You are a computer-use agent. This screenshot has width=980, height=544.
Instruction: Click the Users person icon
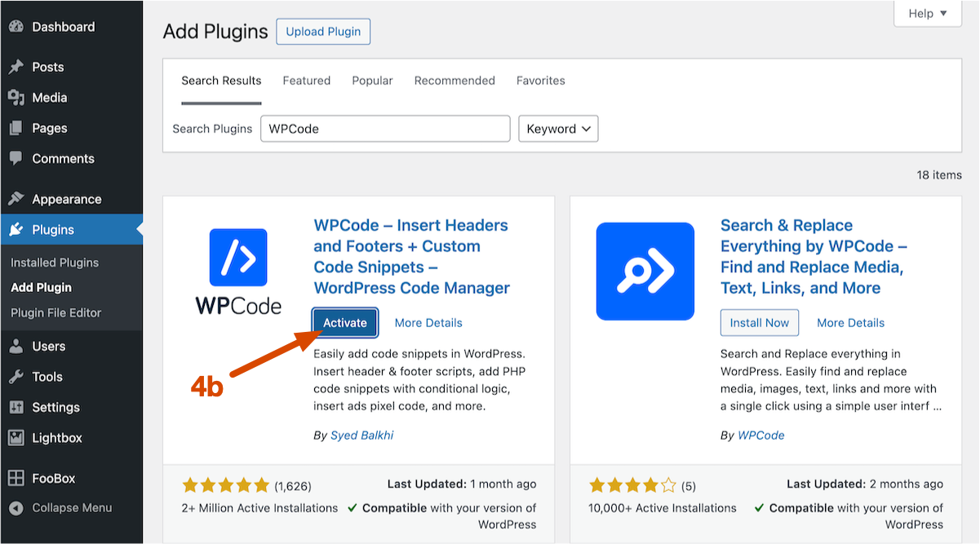tap(16, 346)
